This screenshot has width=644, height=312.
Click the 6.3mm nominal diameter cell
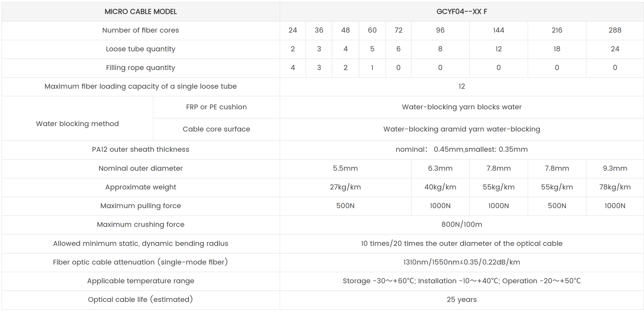tap(440, 168)
